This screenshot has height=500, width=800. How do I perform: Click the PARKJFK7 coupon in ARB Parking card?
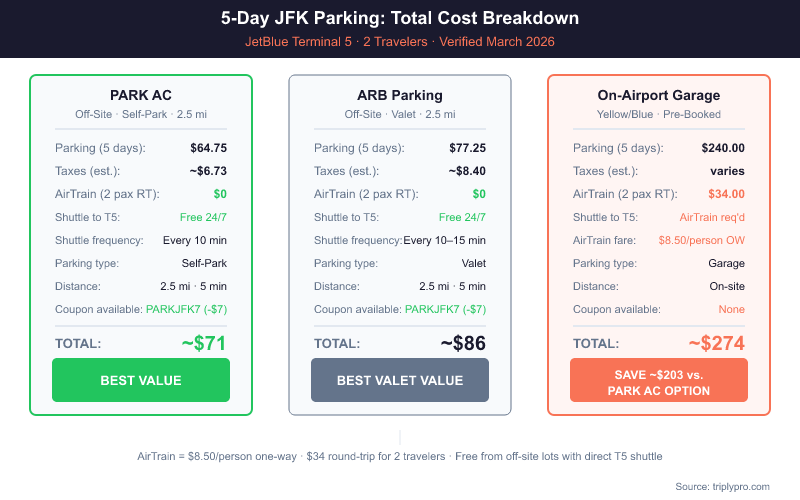pyautogui.click(x=445, y=309)
